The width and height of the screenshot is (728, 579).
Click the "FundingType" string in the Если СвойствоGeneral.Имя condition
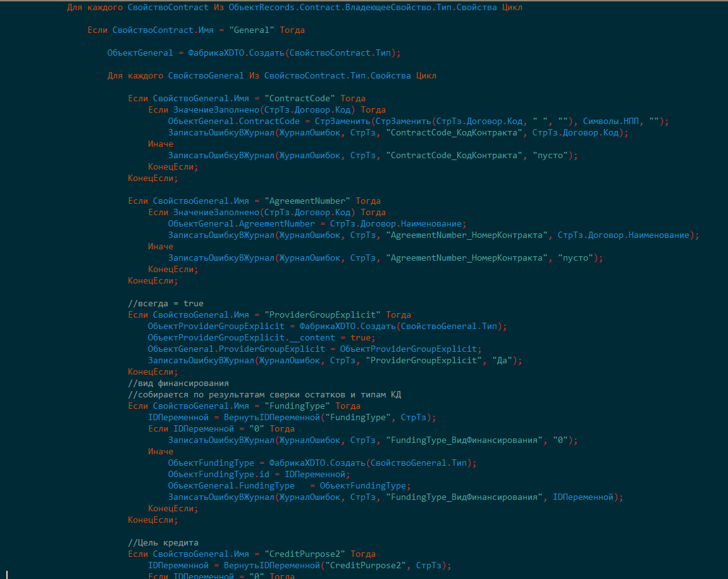point(297,406)
